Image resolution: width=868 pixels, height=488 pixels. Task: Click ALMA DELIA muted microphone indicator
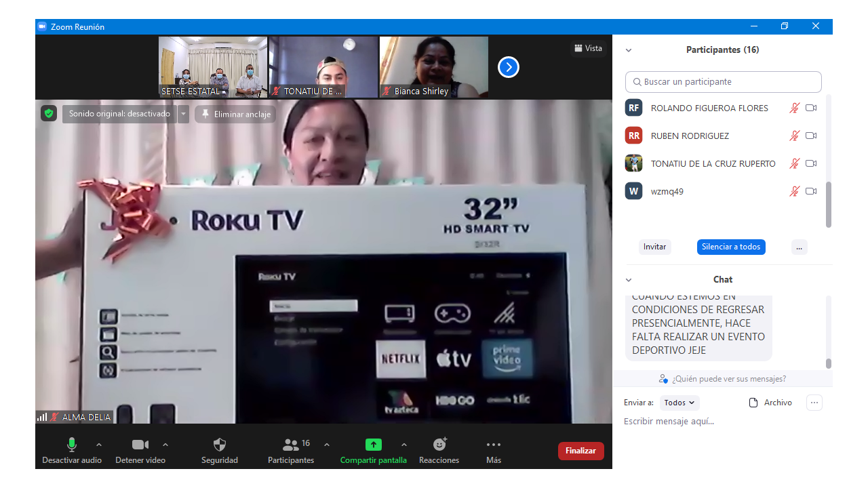55,418
